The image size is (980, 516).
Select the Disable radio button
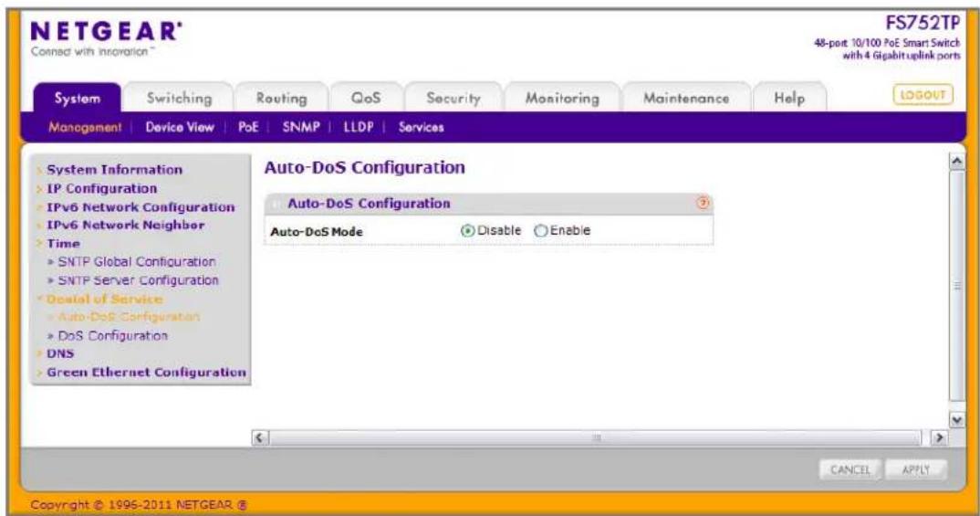[x=467, y=231]
